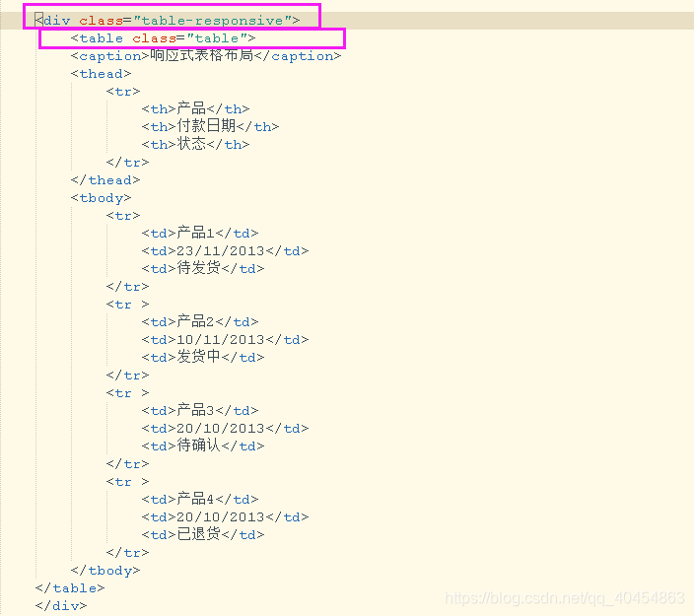The image size is (694, 616).
Task: Click the opening tbody tag
Action: [x=101, y=198]
